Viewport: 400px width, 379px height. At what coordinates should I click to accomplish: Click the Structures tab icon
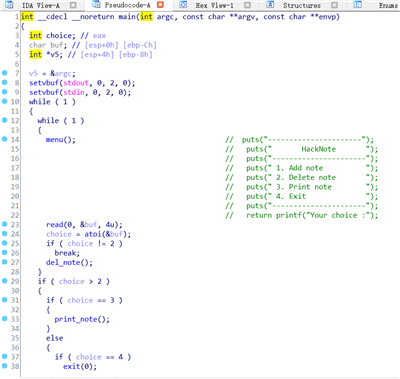(x=270, y=5)
